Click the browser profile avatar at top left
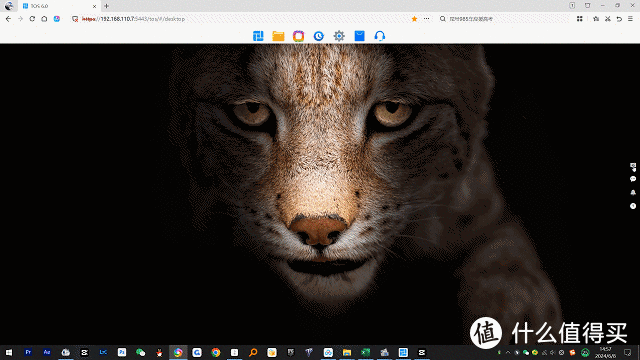 click(9, 6)
